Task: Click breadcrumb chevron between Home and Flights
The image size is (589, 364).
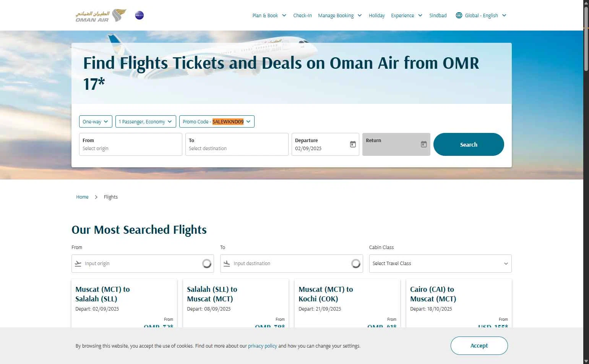Action: point(96,197)
